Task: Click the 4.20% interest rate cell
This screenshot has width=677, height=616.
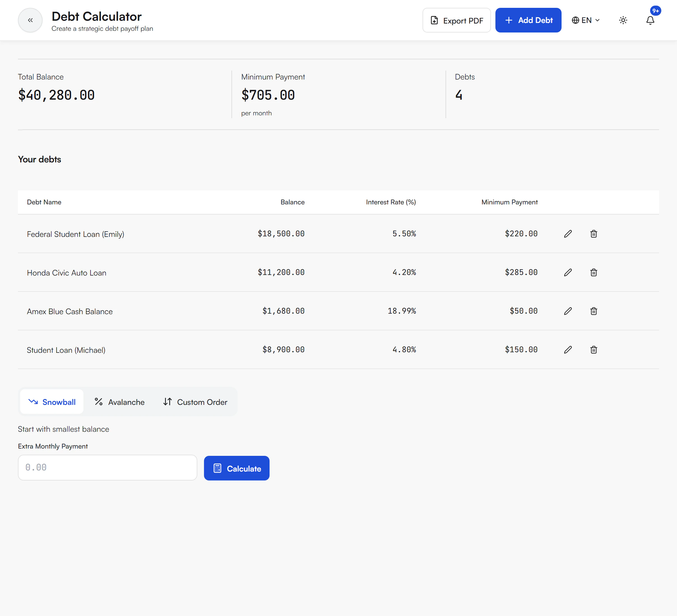Action: pyautogui.click(x=404, y=272)
